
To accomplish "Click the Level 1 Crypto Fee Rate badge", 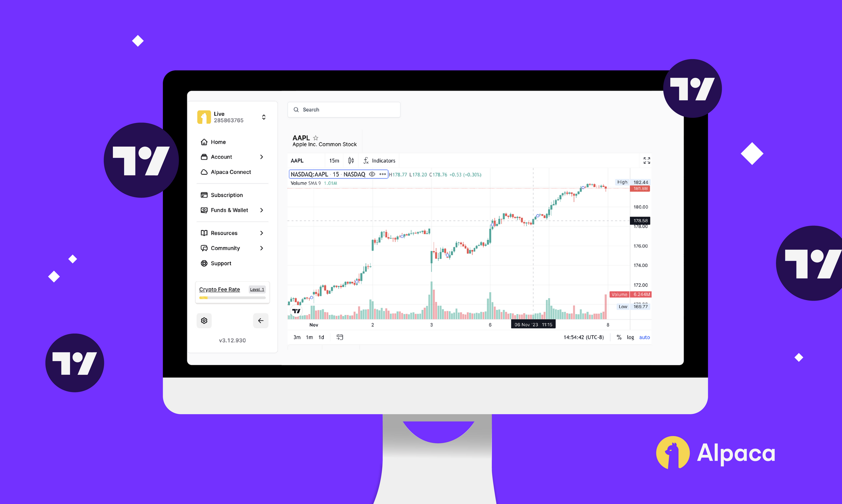I will click(x=258, y=289).
